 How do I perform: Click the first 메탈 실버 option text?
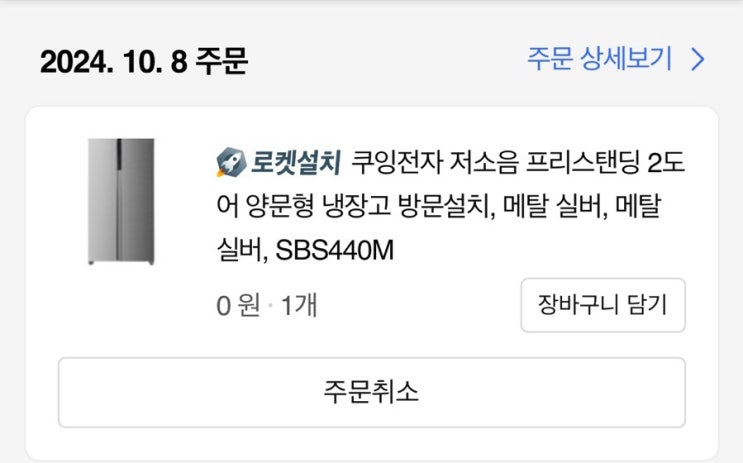(x=553, y=207)
